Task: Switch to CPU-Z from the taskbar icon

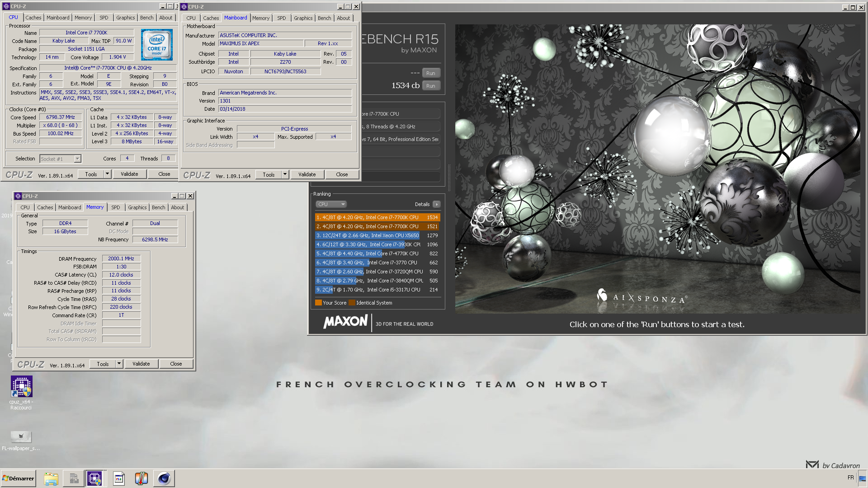Action: pos(94,479)
